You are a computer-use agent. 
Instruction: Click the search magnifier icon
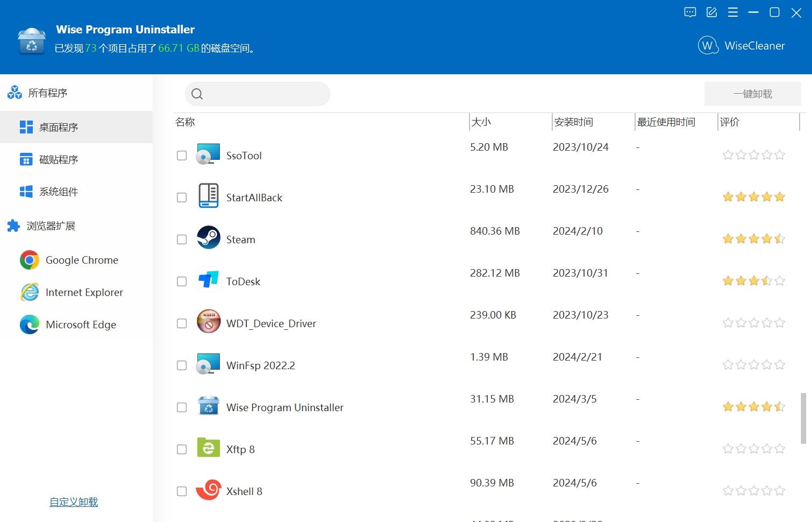click(x=197, y=94)
